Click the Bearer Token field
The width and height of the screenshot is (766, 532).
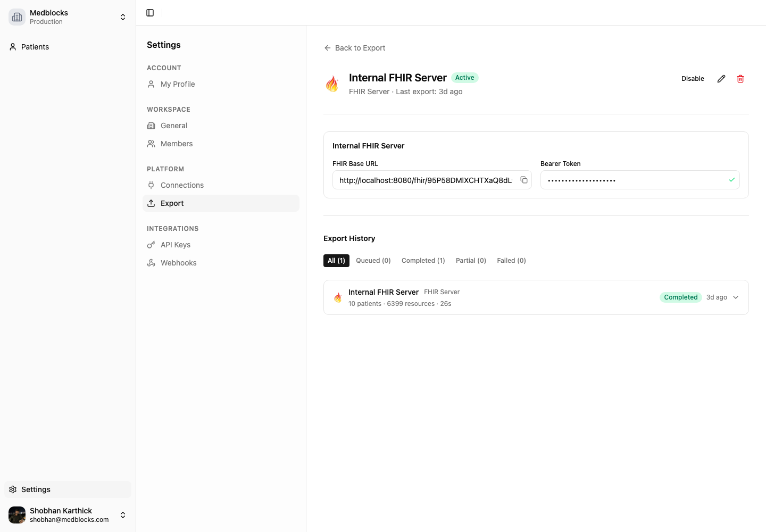point(640,180)
